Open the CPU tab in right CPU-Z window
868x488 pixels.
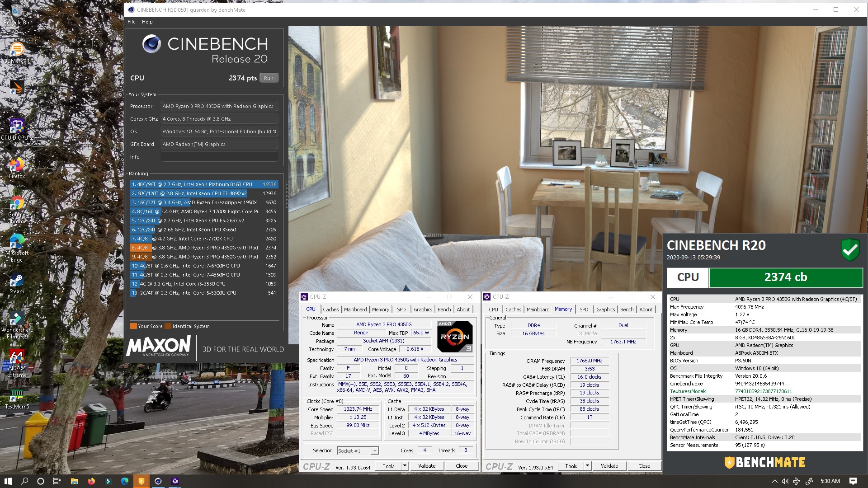click(493, 310)
